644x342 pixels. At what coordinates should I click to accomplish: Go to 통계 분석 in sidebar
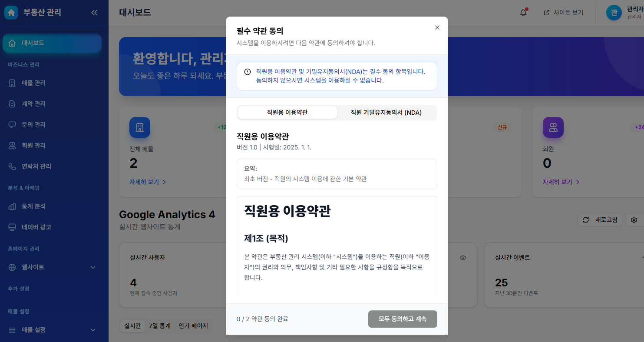pos(33,206)
